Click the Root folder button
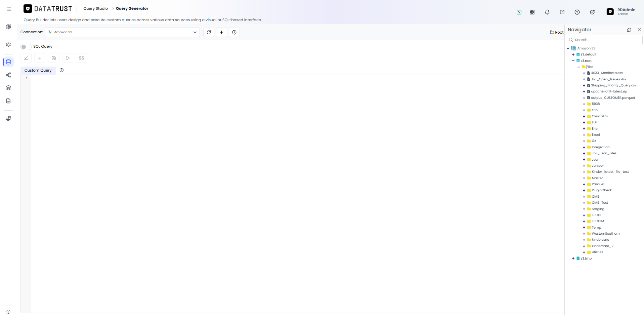644x315 pixels. [557, 32]
